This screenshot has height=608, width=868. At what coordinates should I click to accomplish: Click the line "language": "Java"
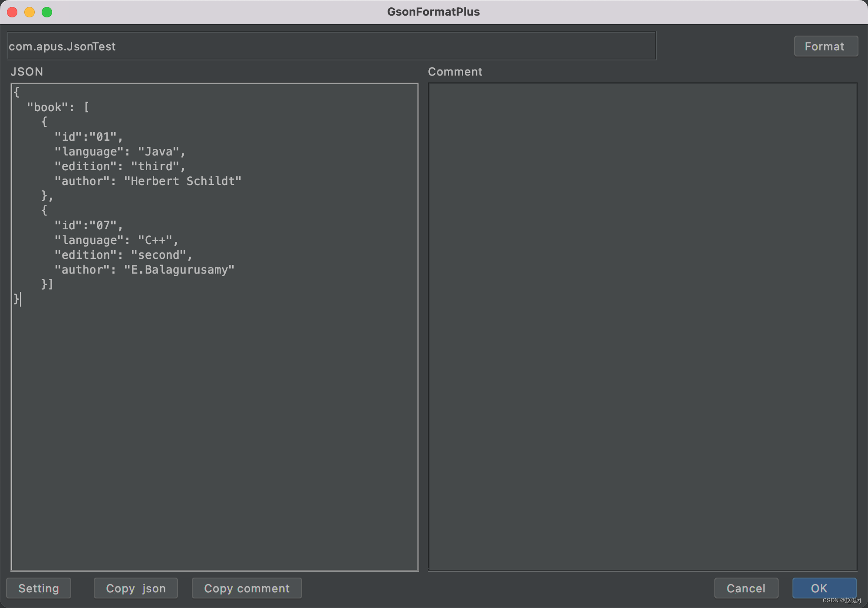[x=120, y=152]
